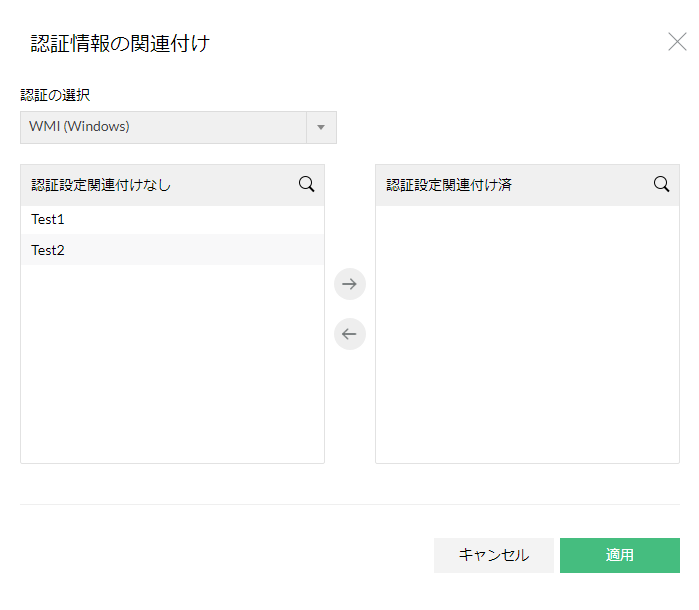Select Test2 in the unassociated list
Viewport: 699px width, 610px height.
(x=48, y=250)
